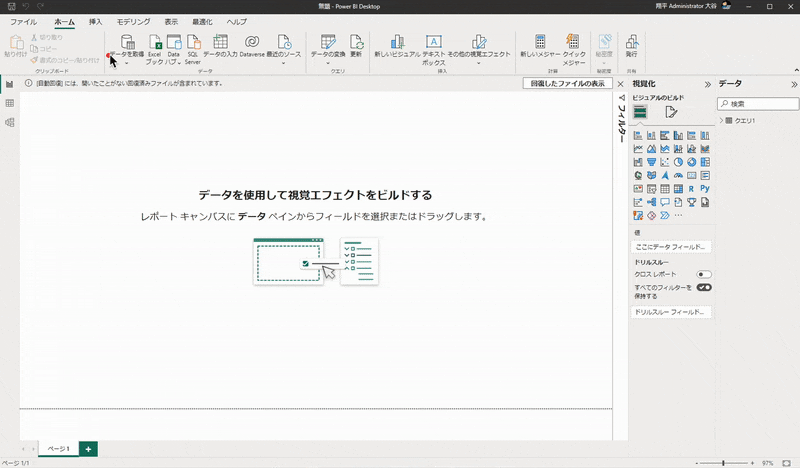Dismiss the auto-recovery notification bar

pos(620,84)
